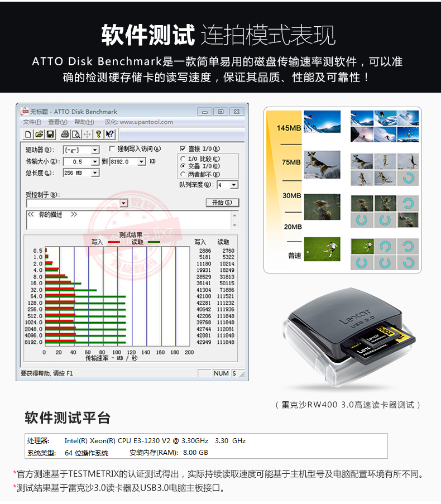Click the 汉化: www.upantool.com menu text

138,122
